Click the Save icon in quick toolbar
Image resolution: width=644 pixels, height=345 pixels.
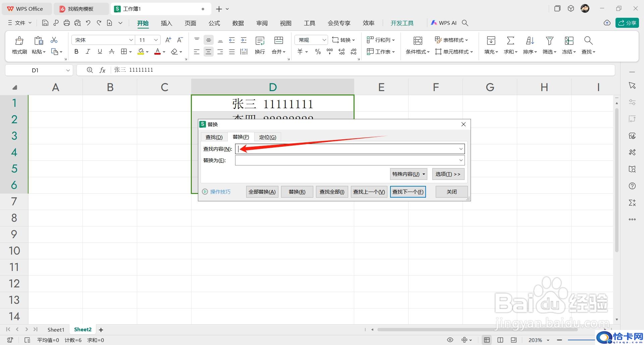coord(45,23)
